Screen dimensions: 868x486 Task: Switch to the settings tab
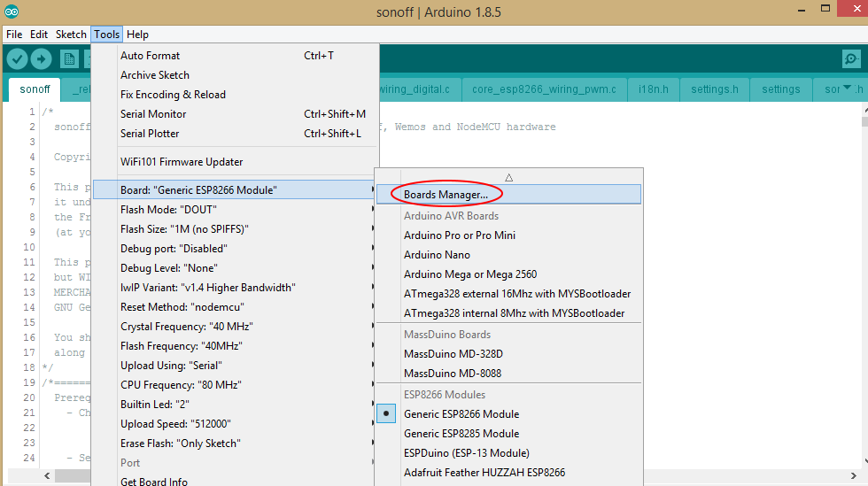[780, 89]
